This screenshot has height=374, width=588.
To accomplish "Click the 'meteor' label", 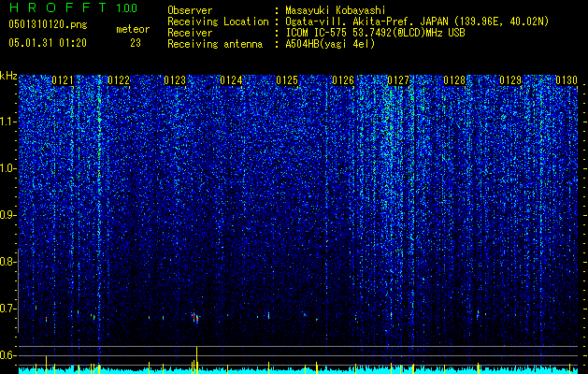I will (x=133, y=29).
